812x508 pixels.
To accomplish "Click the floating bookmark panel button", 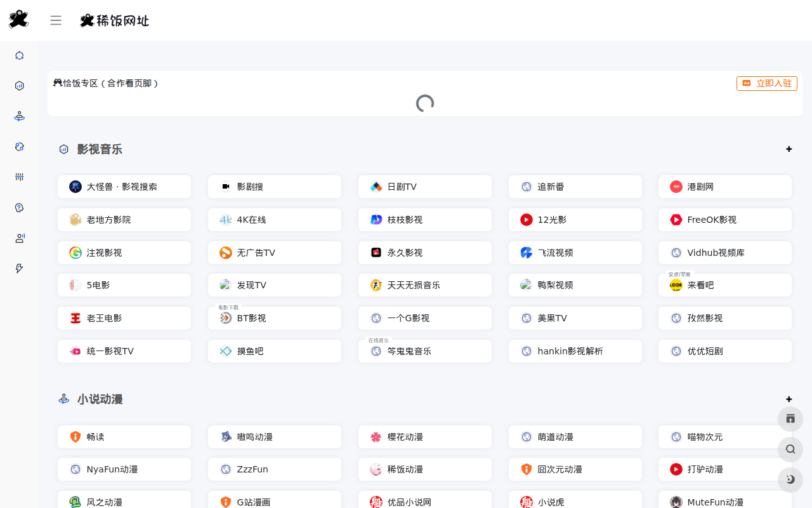I will 790,418.
